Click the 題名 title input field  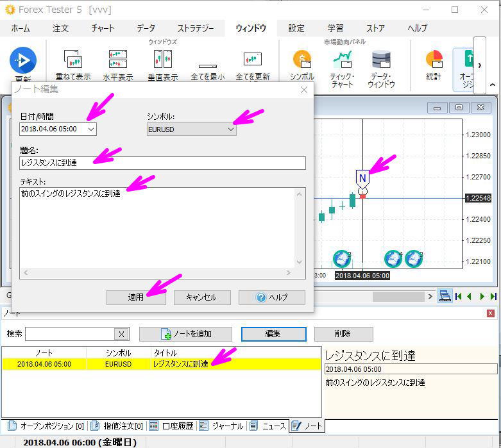point(162,163)
